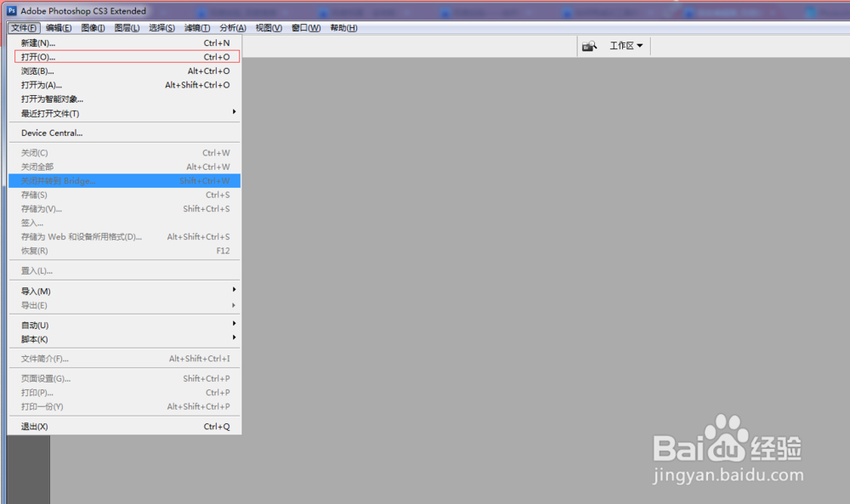Screen dimensions: 850x504
Task: Click the 存储(S) menu entry
Action: 125,195
